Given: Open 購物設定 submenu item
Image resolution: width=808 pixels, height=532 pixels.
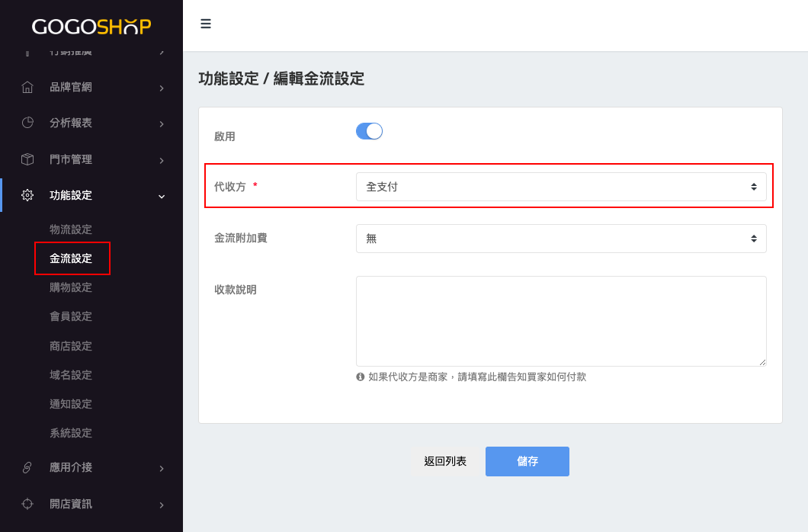Looking at the screenshot, I should (x=71, y=287).
